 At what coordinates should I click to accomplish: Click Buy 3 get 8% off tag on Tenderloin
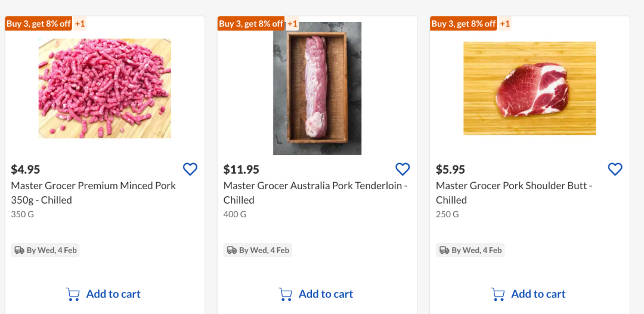(251, 24)
